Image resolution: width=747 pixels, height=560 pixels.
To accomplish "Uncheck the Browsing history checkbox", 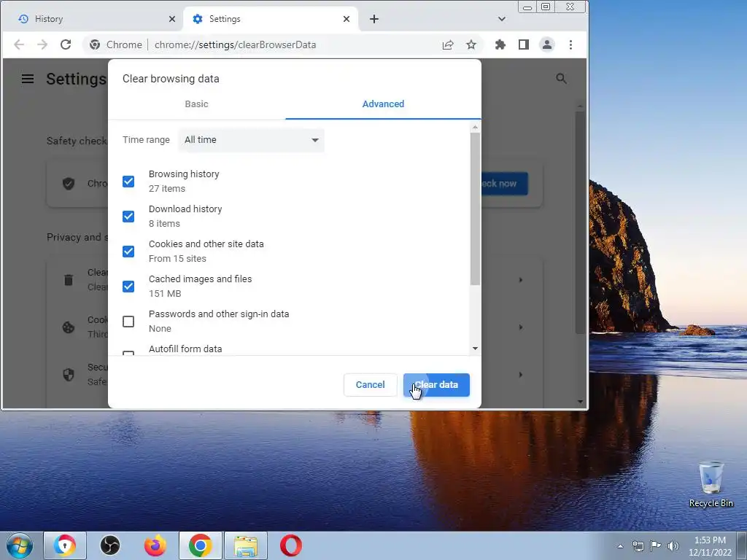I will [128, 182].
